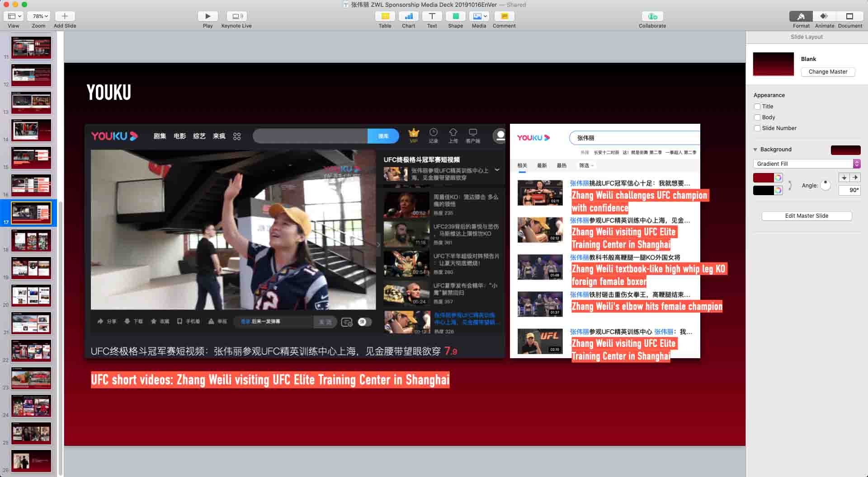
Task: Select slide 26 thumbnail in navigator
Action: tap(31, 461)
